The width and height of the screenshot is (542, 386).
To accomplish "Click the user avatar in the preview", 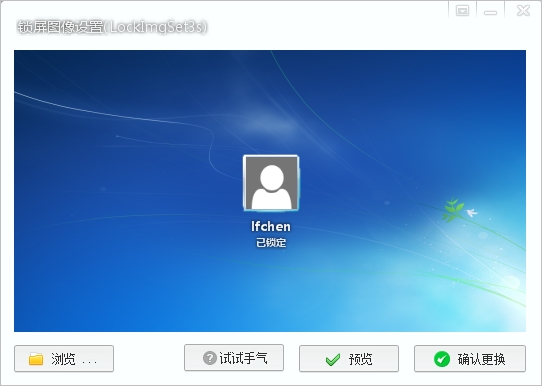I will click(271, 183).
